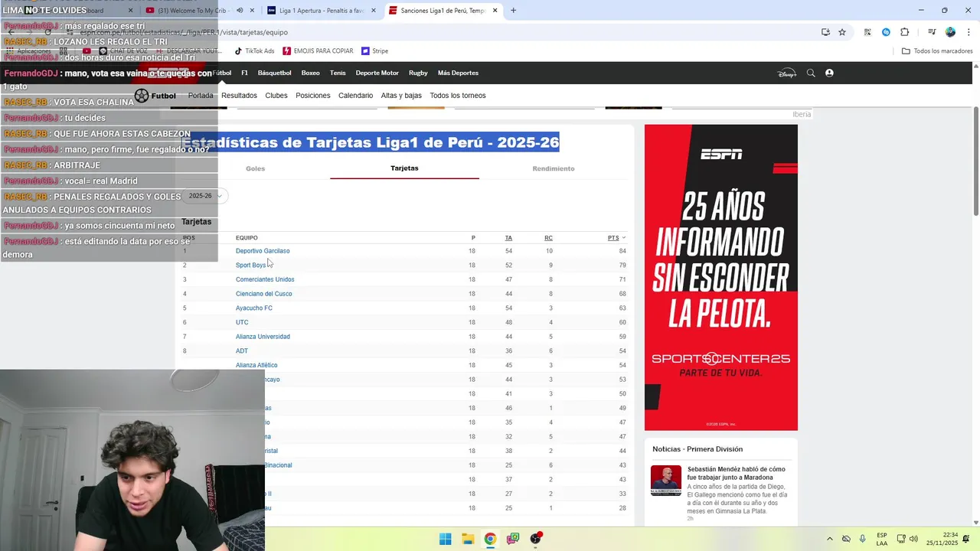Click the ESPN user profile icon
This screenshot has height=551, width=980.
[829, 73]
